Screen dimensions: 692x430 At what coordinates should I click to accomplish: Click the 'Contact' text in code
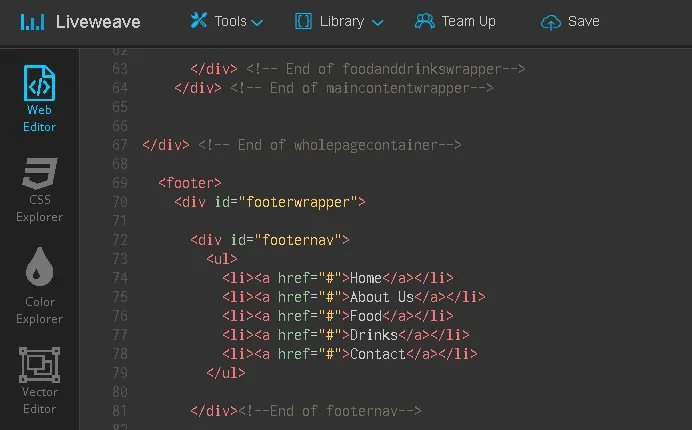tap(378, 354)
